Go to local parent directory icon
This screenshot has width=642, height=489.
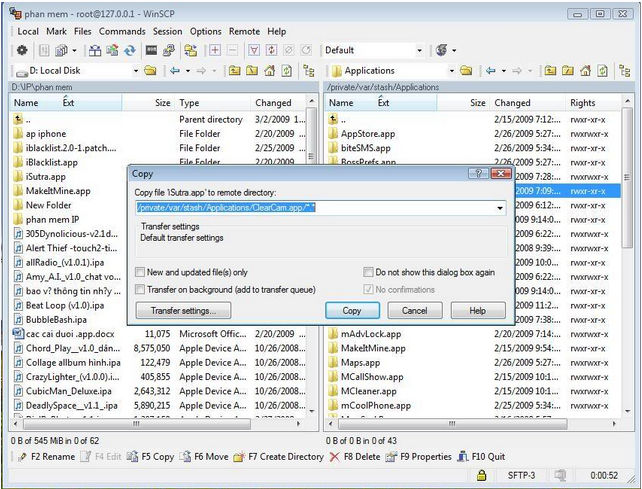click(x=234, y=71)
